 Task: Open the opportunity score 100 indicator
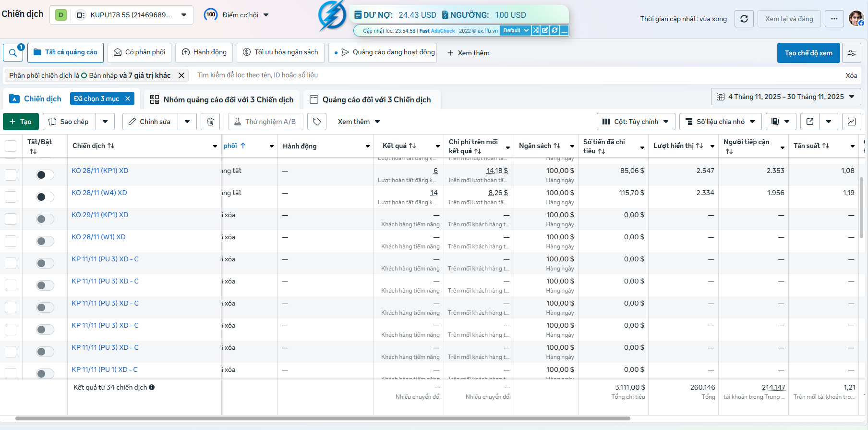tap(211, 15)
